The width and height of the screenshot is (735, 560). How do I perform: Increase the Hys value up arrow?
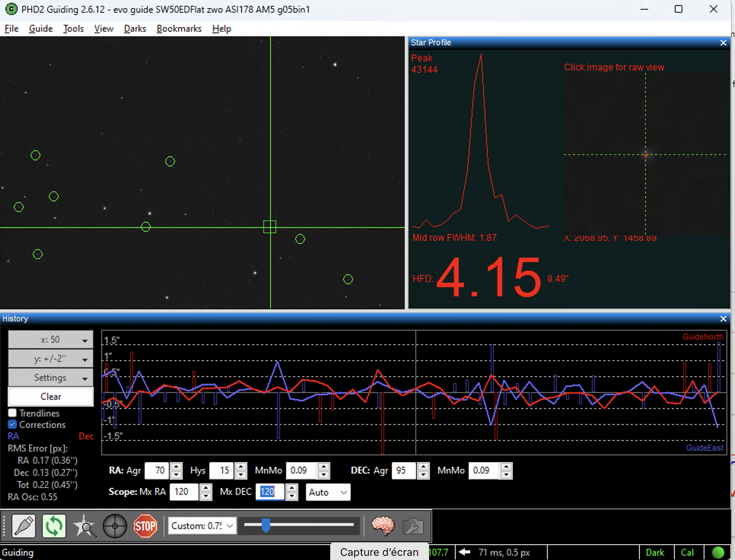(x=240, y=467)
